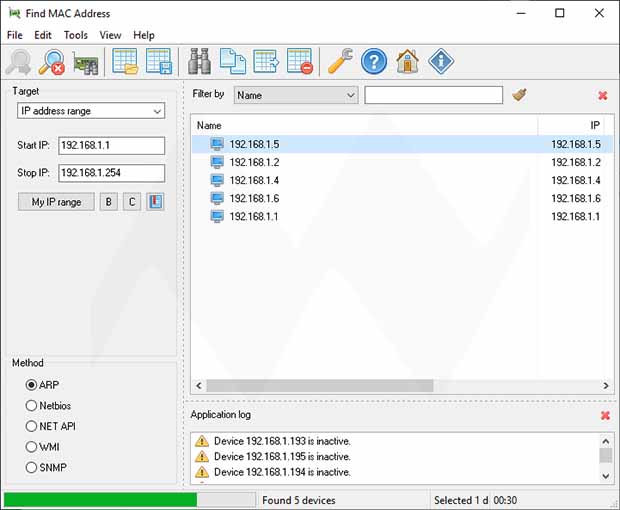The width and height of the screenshot is (620, 510).
Task: Click computer icon of 192.168.1.4 row
Action: [217, 180]
